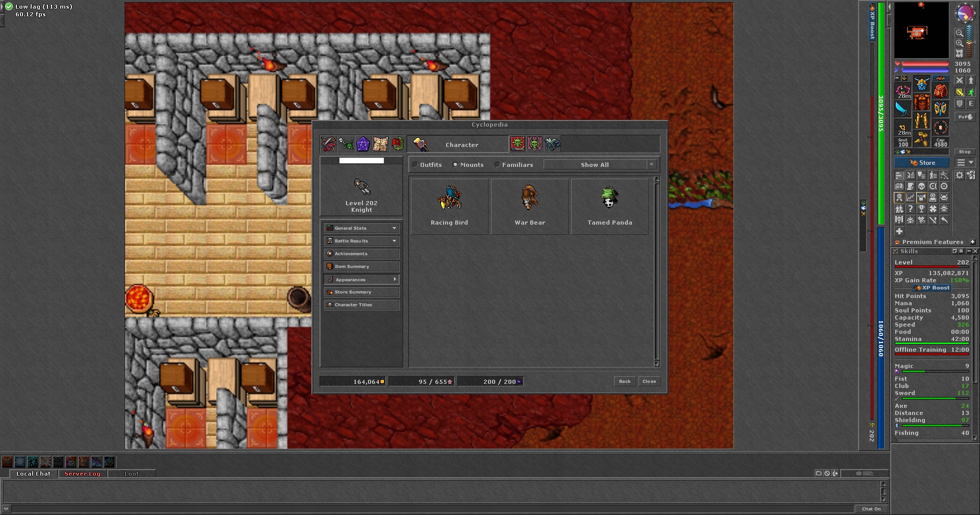Expand the Appearances submenu
This screenshot has height=515, width=980.
tap(361, 279)
